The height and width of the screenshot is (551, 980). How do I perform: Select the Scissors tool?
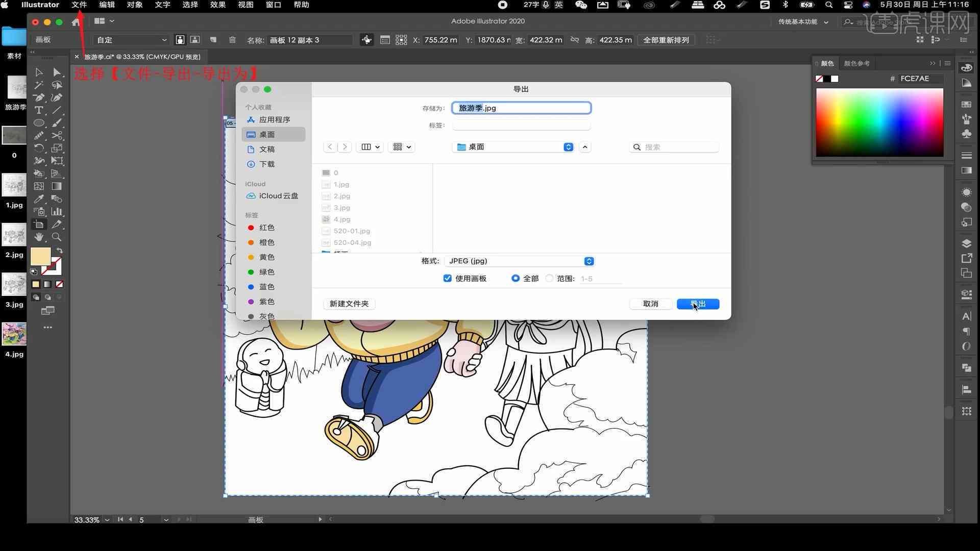click(57, 136)
